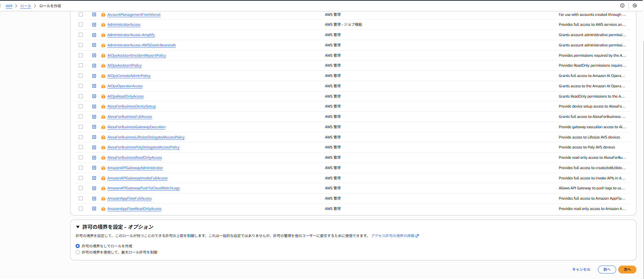Open the info icon in top right
The image size is (644, 279).
[622, 5]
